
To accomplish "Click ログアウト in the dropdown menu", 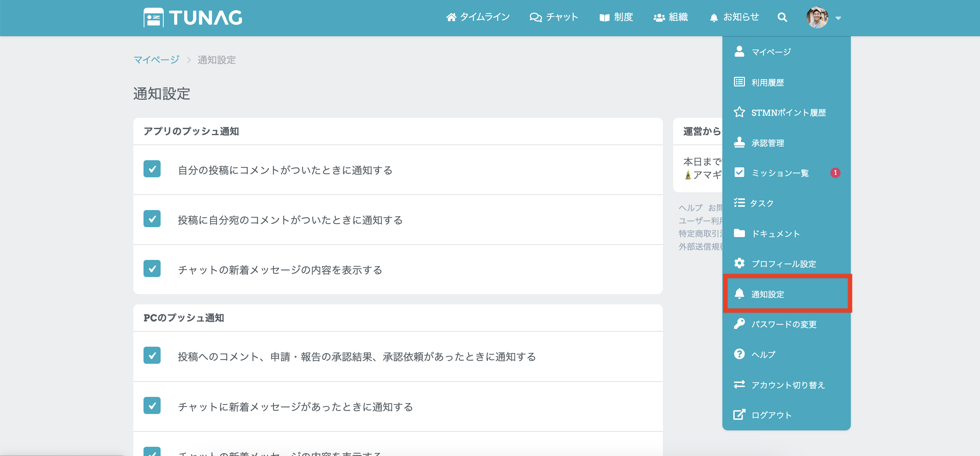I will coord(772,415).
